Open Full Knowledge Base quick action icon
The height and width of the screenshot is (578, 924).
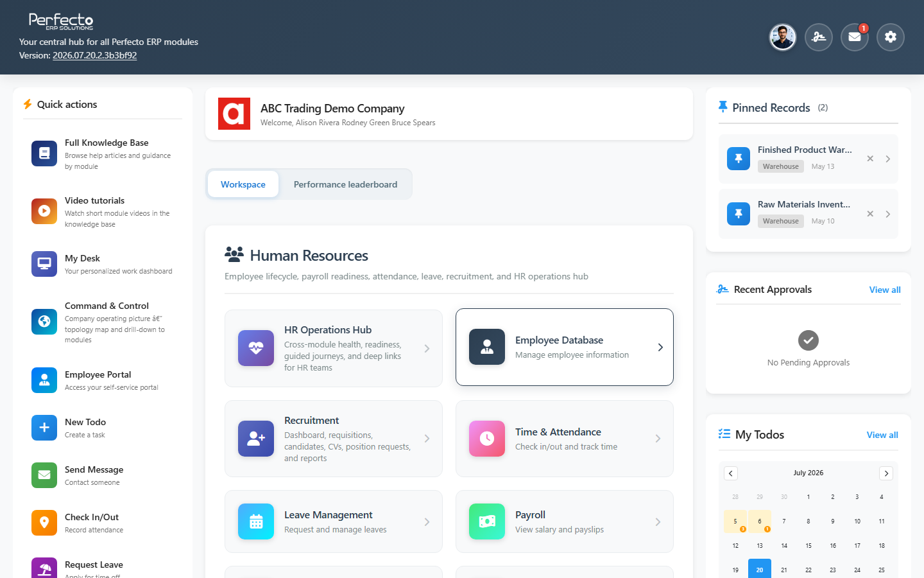(x=44, y=153)
